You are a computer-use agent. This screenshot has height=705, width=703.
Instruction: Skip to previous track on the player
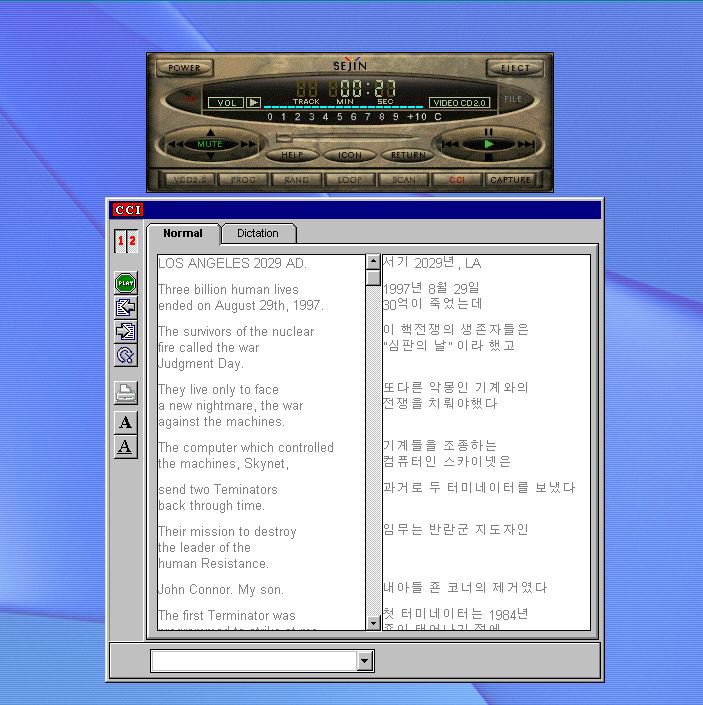[x=450, y=144]
